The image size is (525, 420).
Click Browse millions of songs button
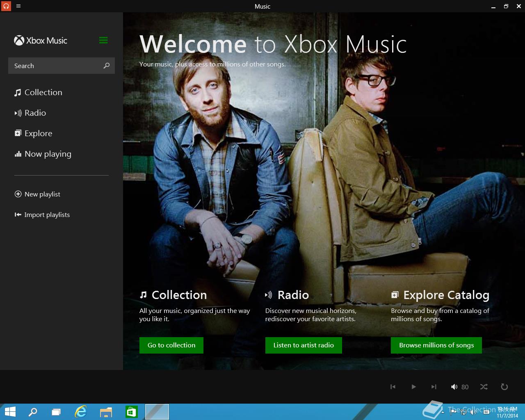[x=436, y=345]
